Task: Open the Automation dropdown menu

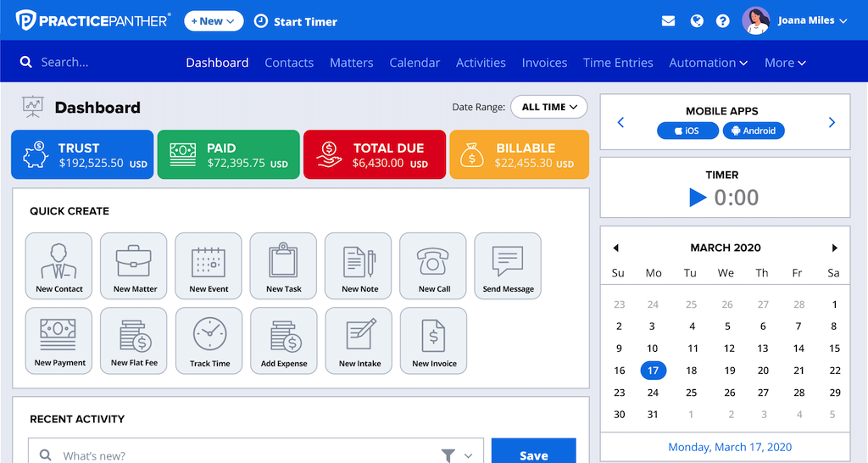Action: (x=708, y=63)
